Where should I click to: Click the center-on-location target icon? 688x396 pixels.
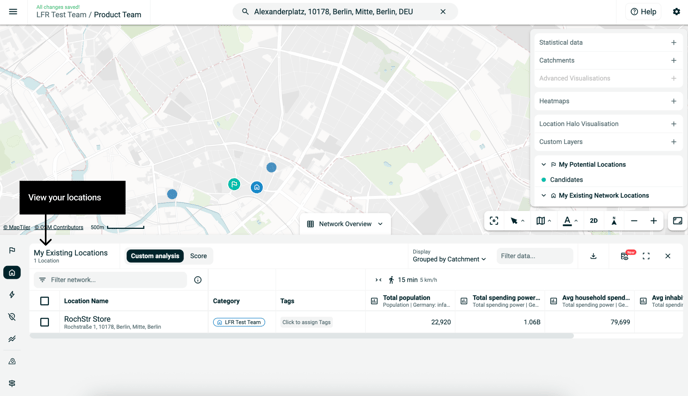coord(494,221)
